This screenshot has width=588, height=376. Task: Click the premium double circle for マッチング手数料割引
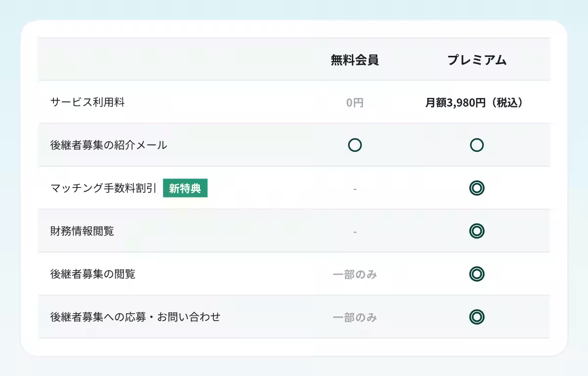click(477, 188)
